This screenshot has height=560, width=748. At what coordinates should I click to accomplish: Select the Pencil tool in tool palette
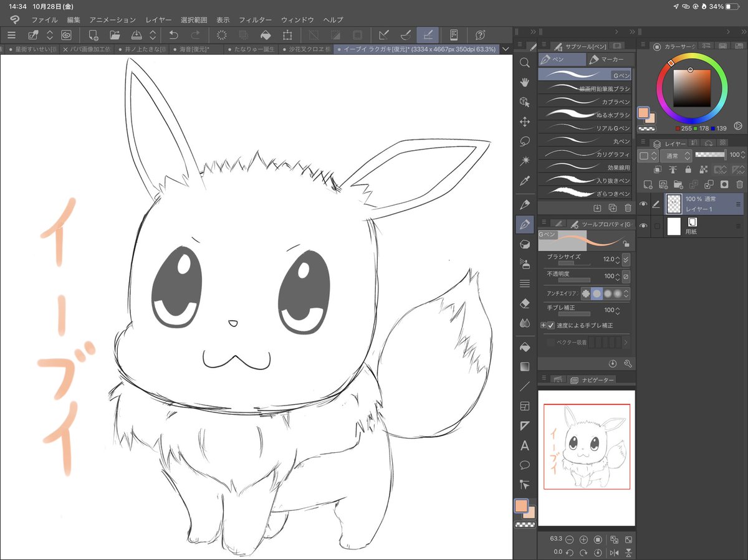click(525, 204)
